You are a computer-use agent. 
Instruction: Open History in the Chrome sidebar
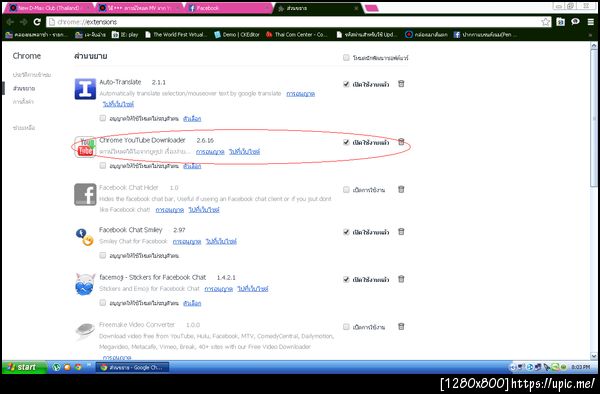click(32, 75)
